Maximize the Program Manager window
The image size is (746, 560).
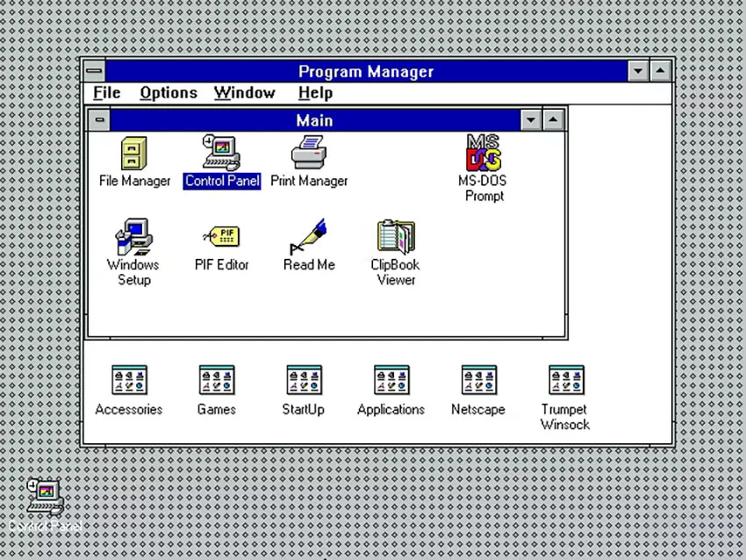point(660,71)
